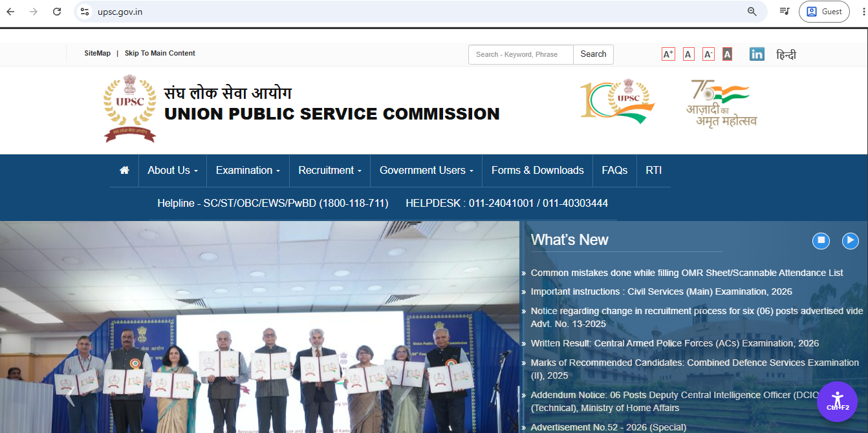Open the UPSC LinkedIn icon
This screenshot has width=868, height=433.
click(757, 54)
